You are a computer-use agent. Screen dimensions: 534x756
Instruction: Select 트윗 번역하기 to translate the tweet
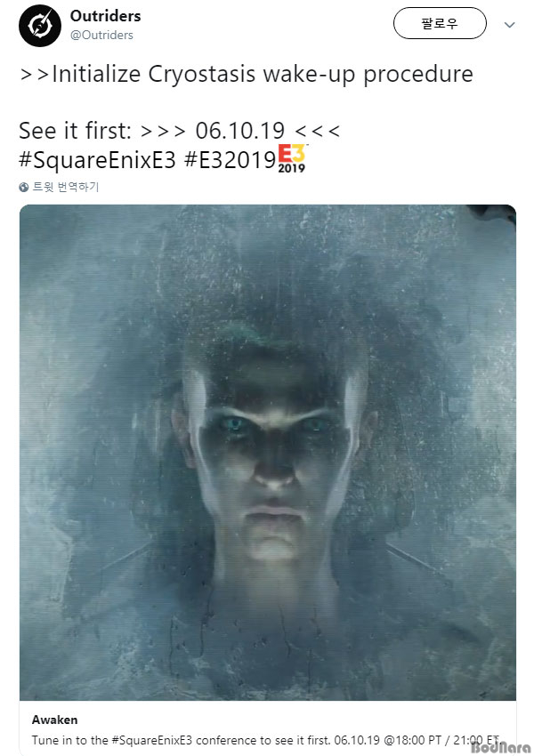[65, 187]
